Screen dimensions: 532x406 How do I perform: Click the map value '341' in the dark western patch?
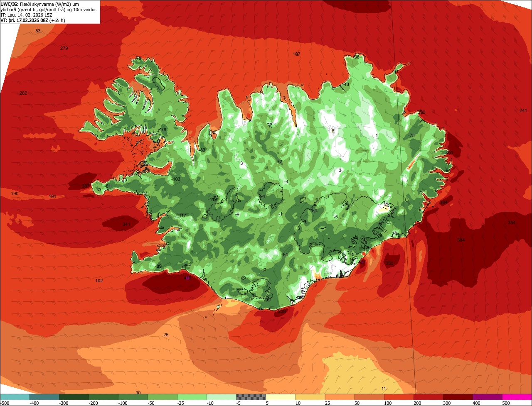tap(127, 225)
